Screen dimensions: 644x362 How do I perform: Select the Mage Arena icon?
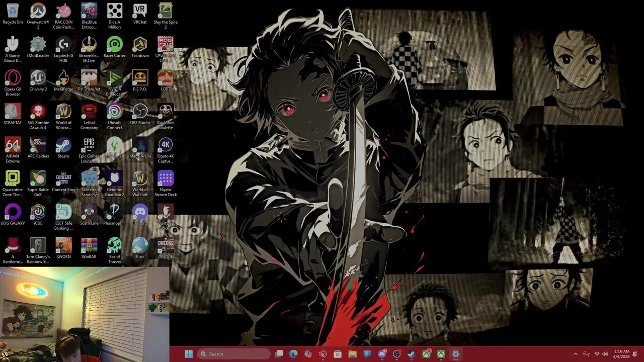[x=140, y=148]
